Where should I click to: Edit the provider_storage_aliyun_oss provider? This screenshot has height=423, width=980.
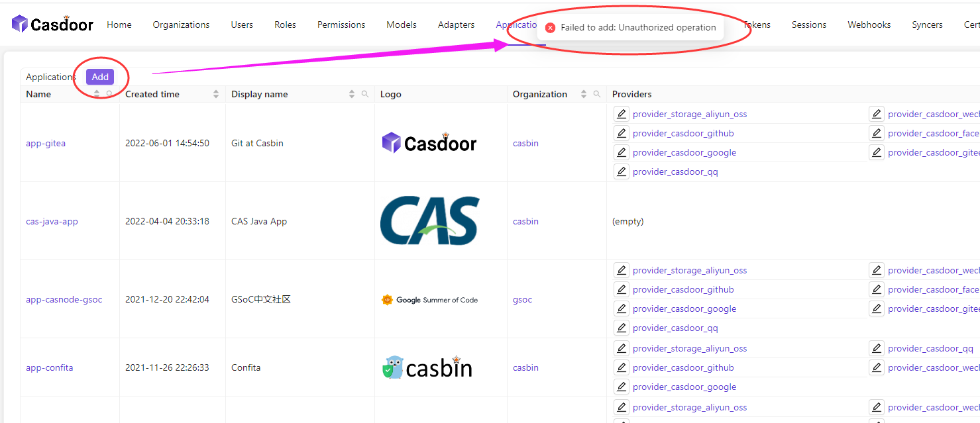click(621, 113)
